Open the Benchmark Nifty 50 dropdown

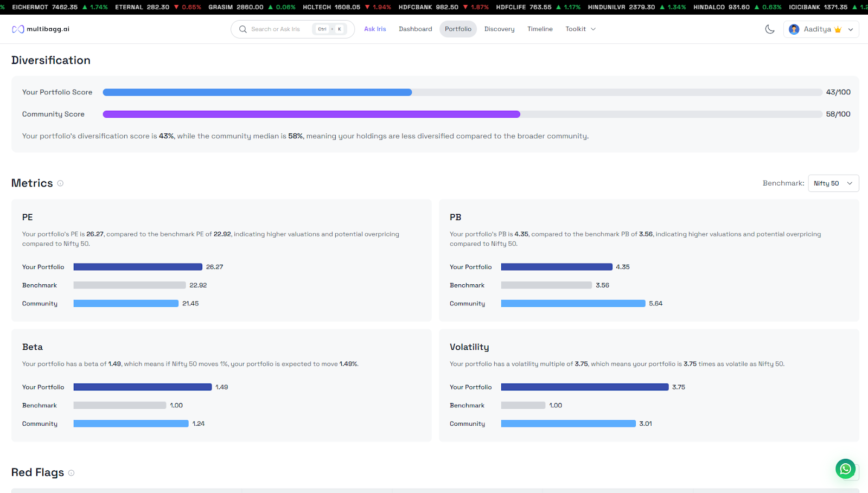pyautogui.click(x=833, y=183)
